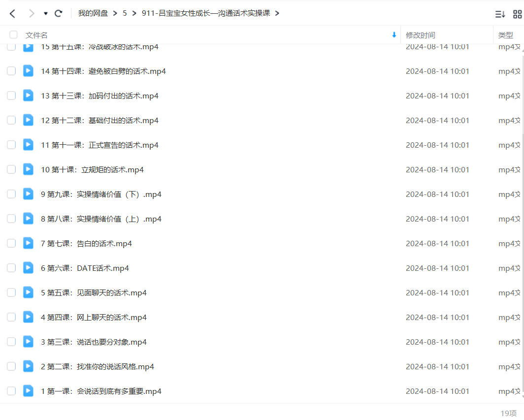524x420 pixels.
Task: Tick checkbox for 9 第九课
Action: click(x=11, y=194)
